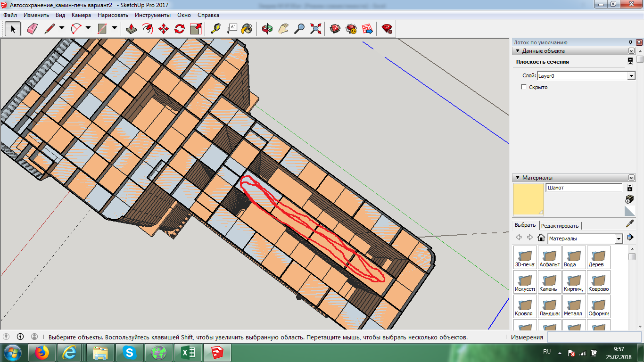Click the Excel icon in the taskbar

[188, 352]
